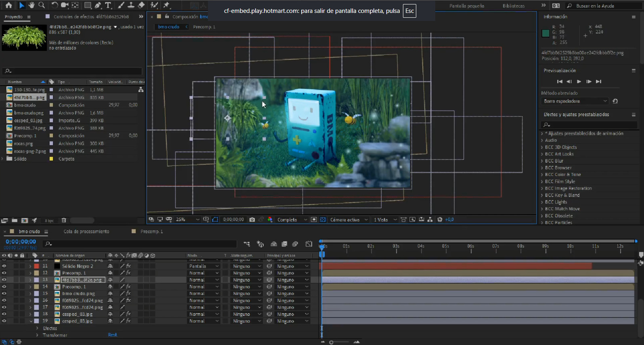
Task: Switch to Controles de efectos tab
Action: pyautogui.click(x=91, y=17)
